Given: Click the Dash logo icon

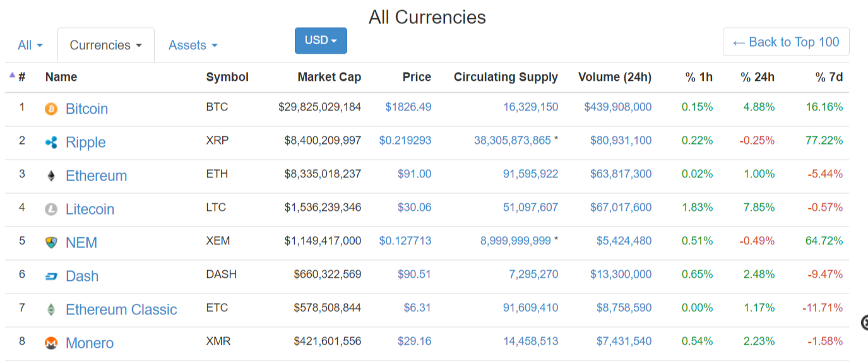Looking at the screenshot, I should [x=51, y=277].
